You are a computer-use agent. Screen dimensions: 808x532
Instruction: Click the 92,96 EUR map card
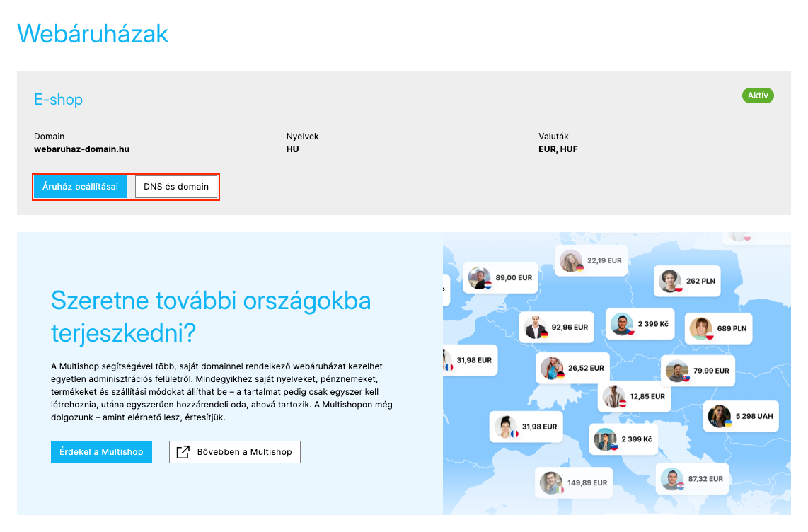coord(557,327)
